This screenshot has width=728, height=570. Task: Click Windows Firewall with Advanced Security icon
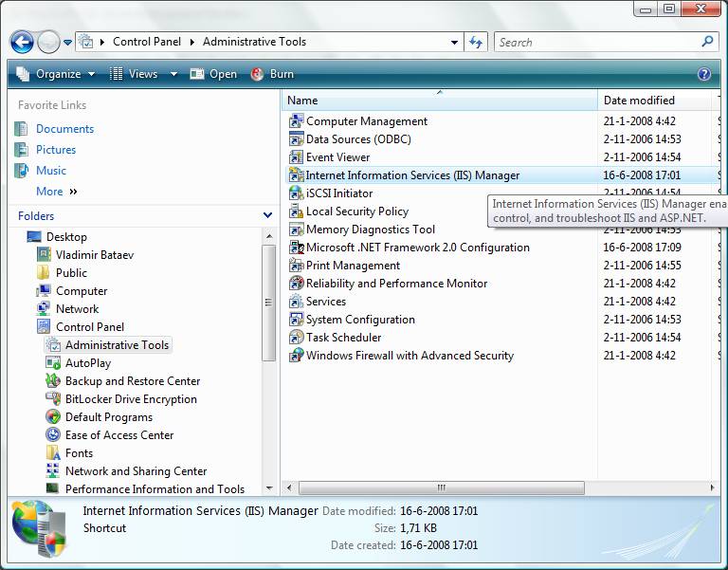pos(296,356)
